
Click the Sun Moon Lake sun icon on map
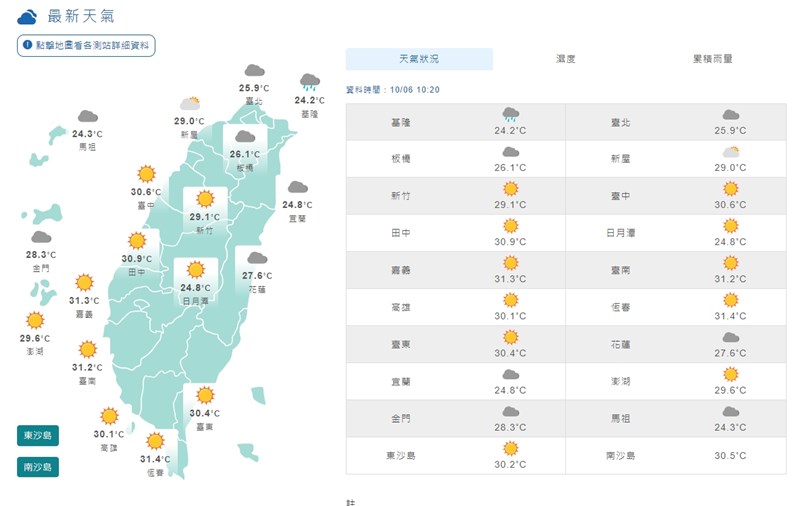[x=195, y=270]
